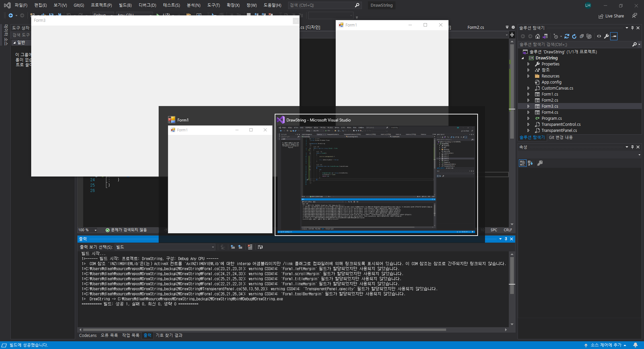Open 파일(F) menu
Screen dimensions: 644x349
coord(21,5)
